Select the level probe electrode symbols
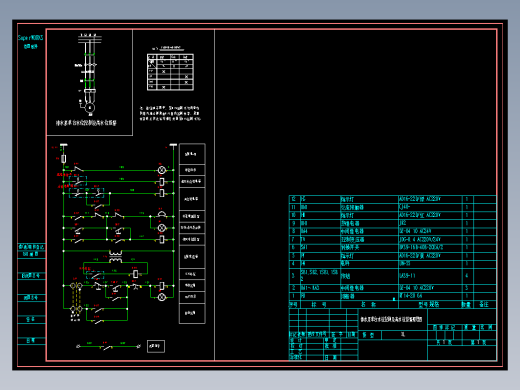 coord(76,298)
